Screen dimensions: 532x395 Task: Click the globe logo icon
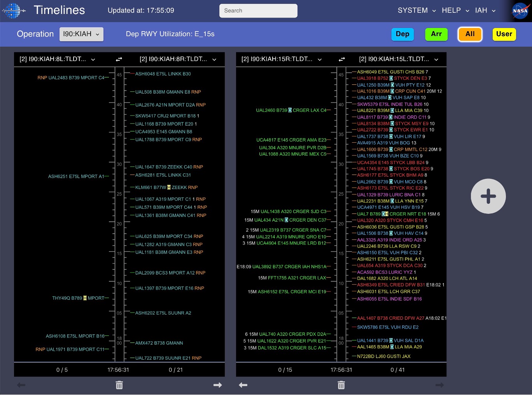(x=13, y=10)
